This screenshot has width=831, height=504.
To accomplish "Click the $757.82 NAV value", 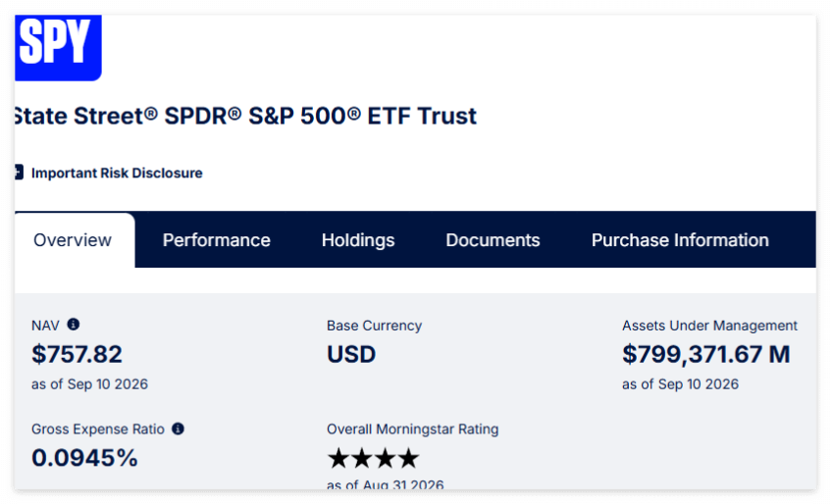I will (77, 354).
